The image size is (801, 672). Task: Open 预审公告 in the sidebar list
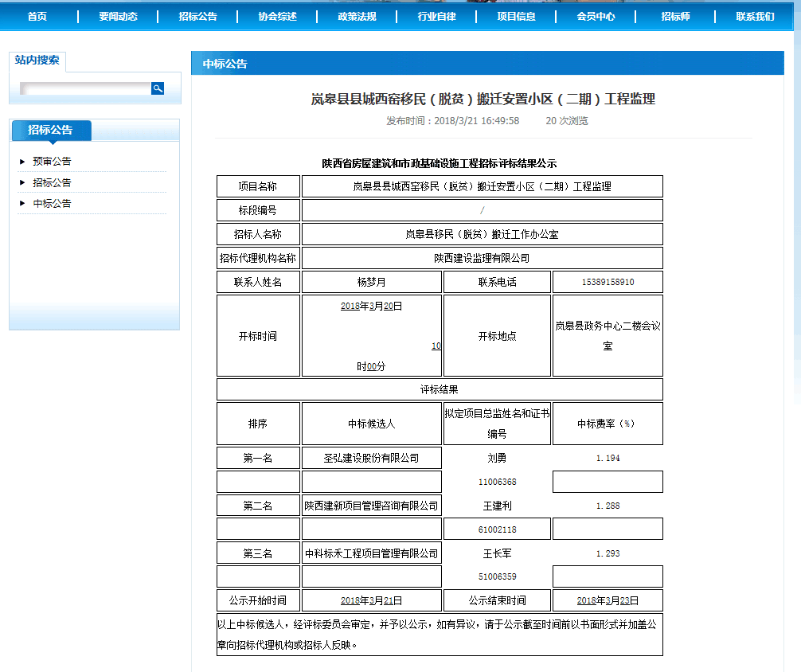52,162
